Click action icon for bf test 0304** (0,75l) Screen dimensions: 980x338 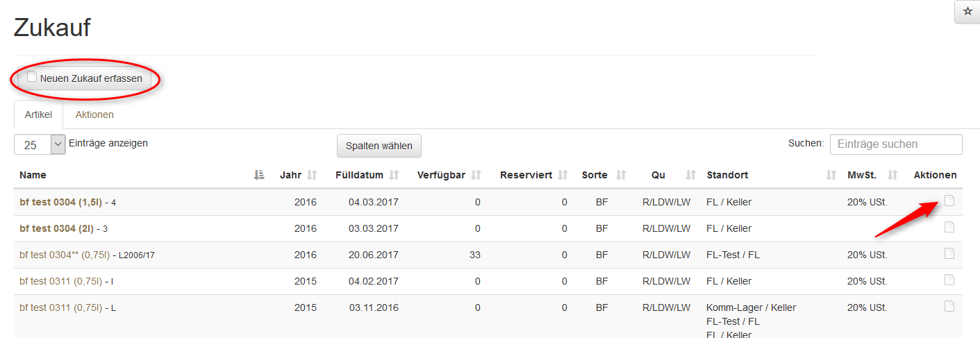point(949,254)
